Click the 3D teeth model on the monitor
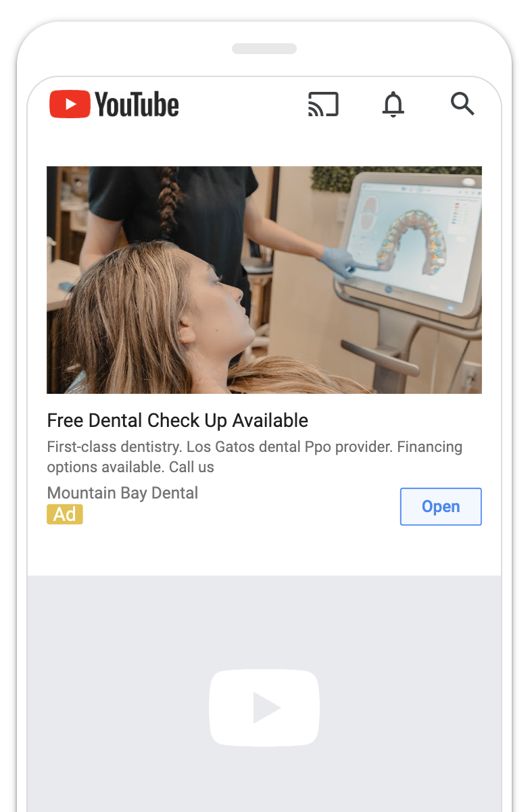This screenshot has height=812, width=530. point(414,244)
